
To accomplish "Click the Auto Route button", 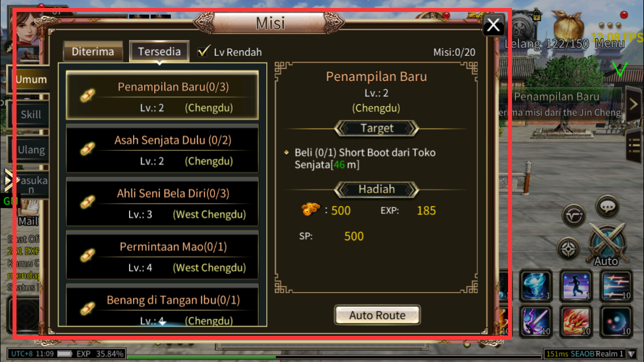I will (x=377, y=315).
